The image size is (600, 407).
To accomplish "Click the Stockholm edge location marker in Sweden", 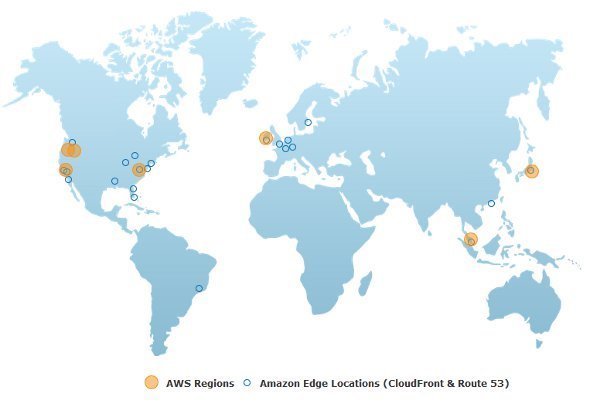I will click(308, 123).
